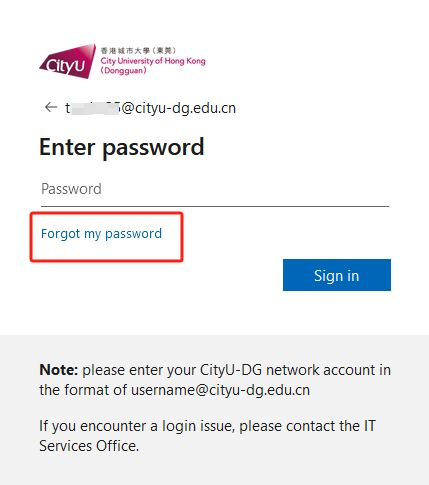Click the (Dongguan) text in logo
The width and height of the screenshot is (429, 485).
[123, 71]
